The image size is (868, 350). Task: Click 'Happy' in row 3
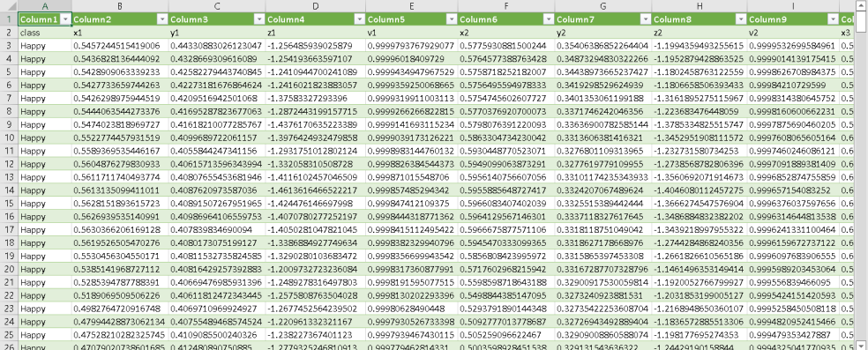(x=45, y=45)
